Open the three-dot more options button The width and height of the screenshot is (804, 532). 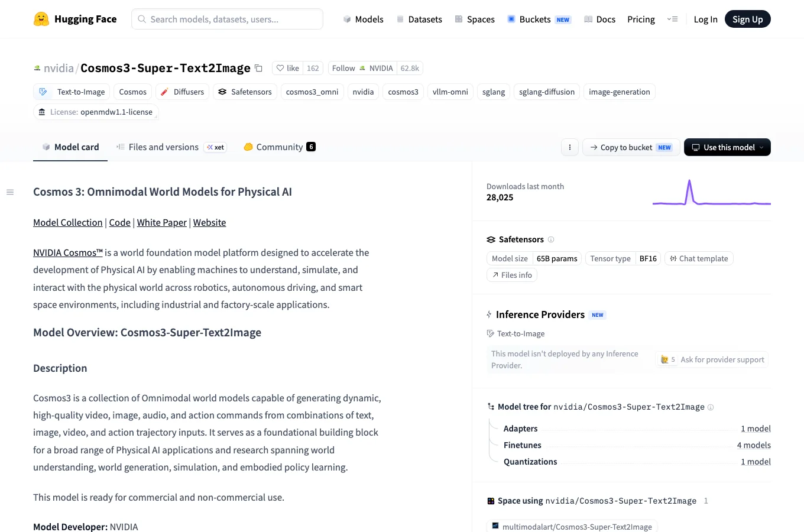click(x=569, y=147)
